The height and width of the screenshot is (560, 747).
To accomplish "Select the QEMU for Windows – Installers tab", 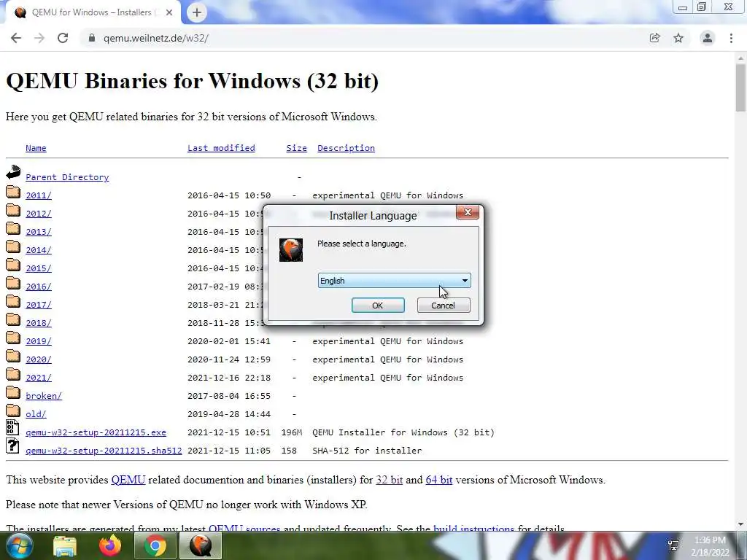I will pos(91,12).
